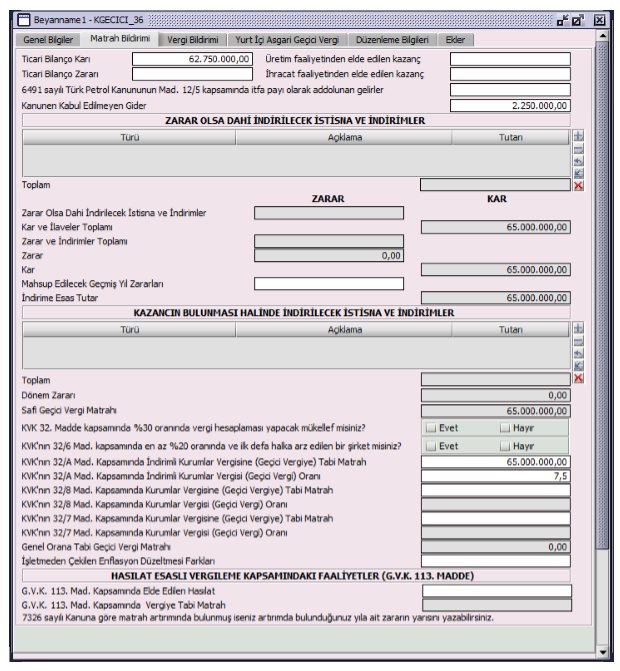The height and width of the screenshot is (671, 620).
Task: Click the vertical scrollbar down arrow
Action: [602, 652]
